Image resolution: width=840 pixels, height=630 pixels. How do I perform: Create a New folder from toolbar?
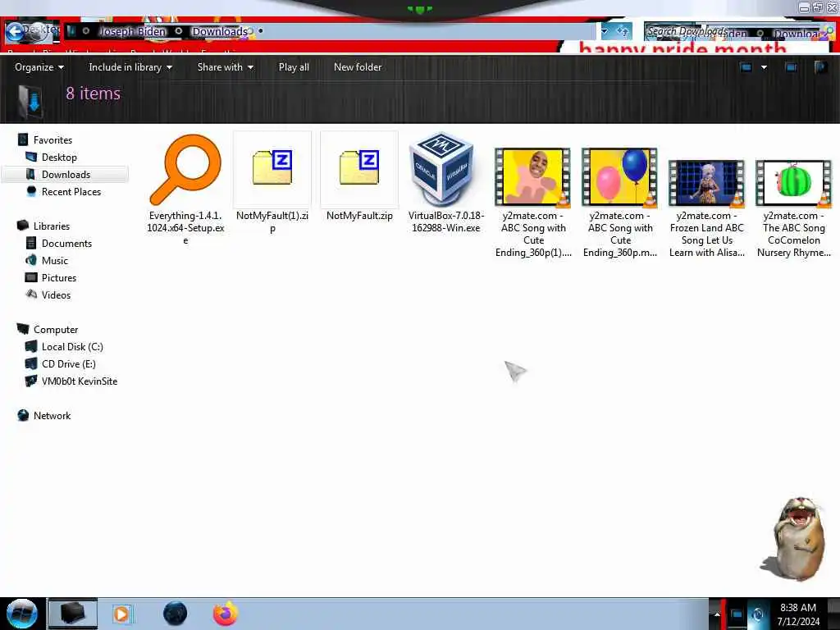pos(358,67)
